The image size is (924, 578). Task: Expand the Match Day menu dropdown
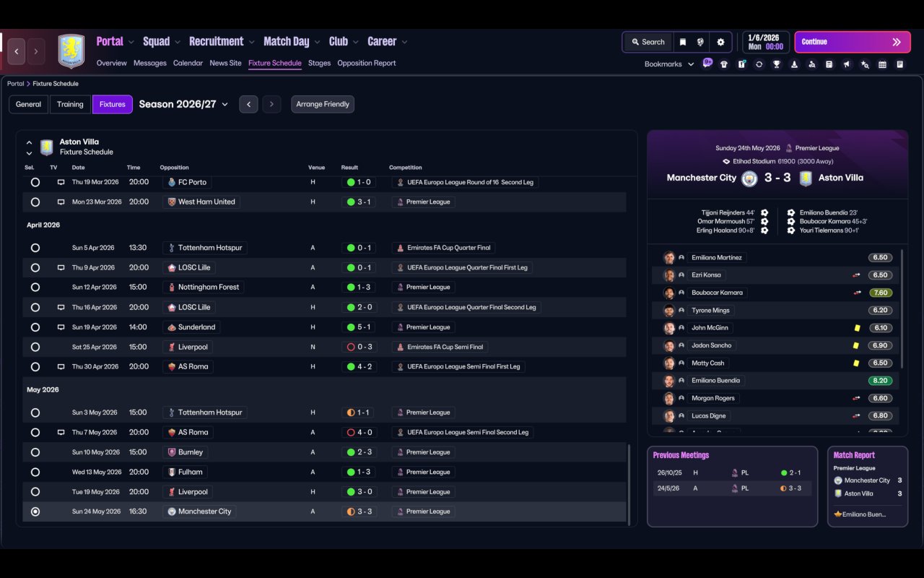(317, 42)
